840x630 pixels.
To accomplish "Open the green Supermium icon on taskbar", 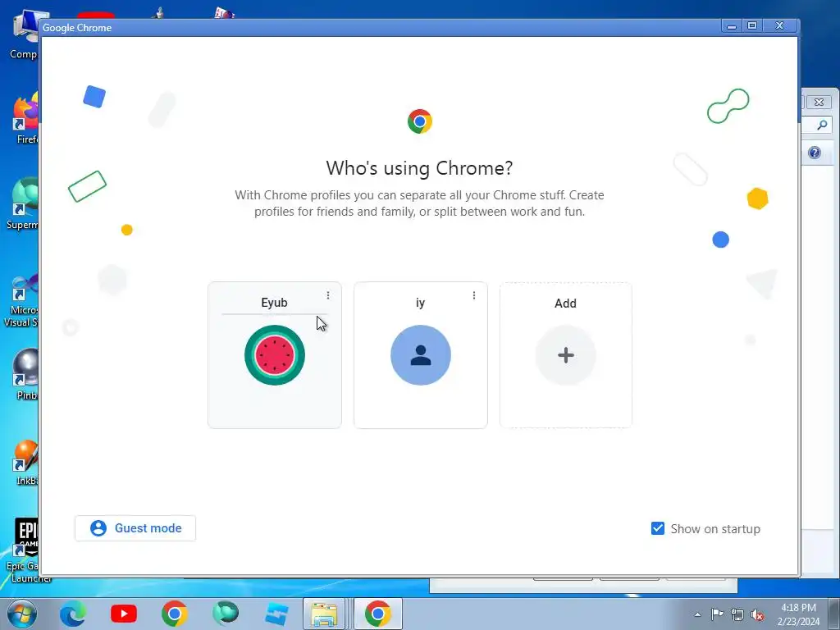I will pos(226,614).
